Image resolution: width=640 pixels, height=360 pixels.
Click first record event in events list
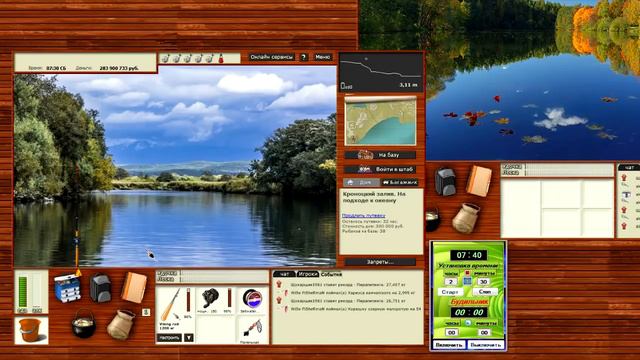click(347, 284)
